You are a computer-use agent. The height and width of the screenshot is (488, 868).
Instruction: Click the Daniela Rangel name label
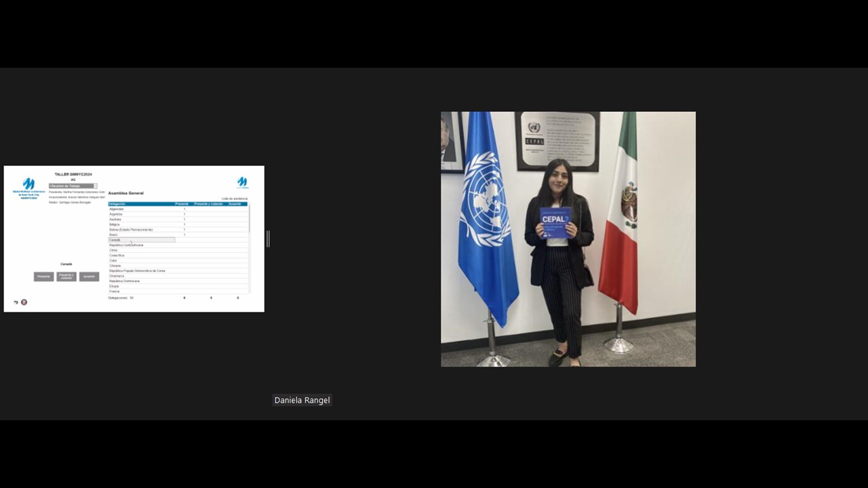click(302, 401)
